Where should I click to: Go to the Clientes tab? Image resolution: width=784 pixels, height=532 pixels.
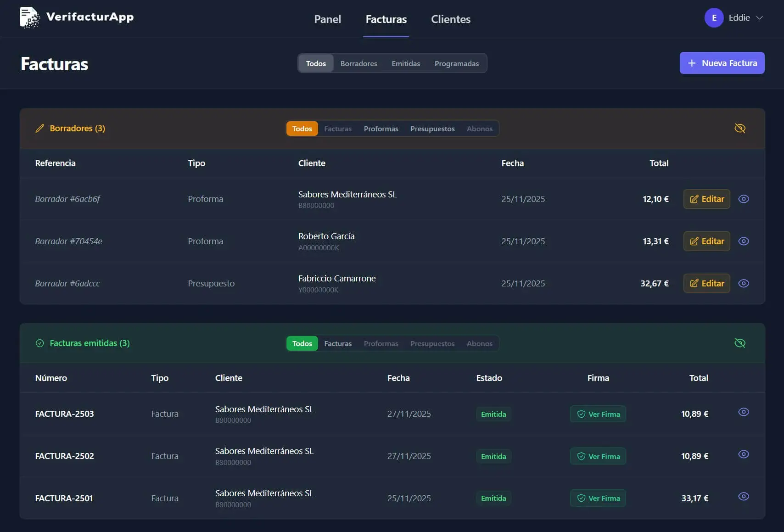point(451,19)
